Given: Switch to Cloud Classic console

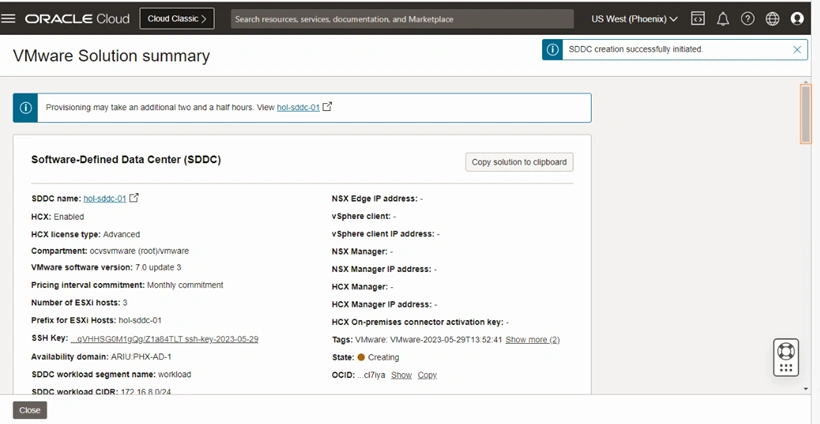Looking at the screenshot, I should (x=177, y=19).
